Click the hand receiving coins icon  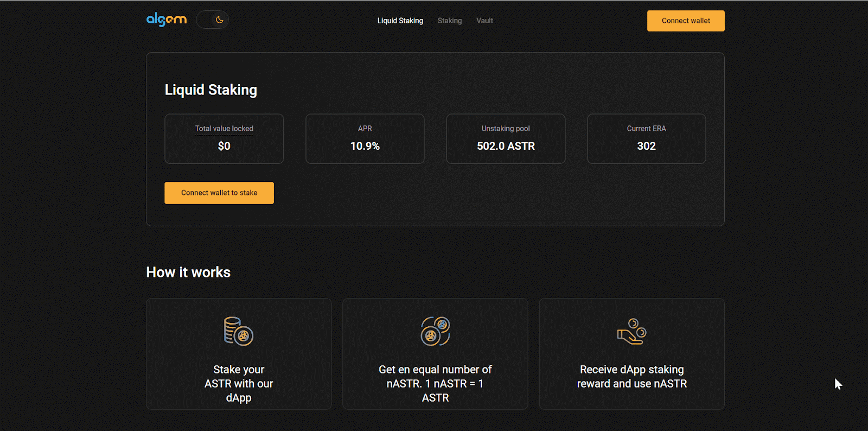point(632,331)
